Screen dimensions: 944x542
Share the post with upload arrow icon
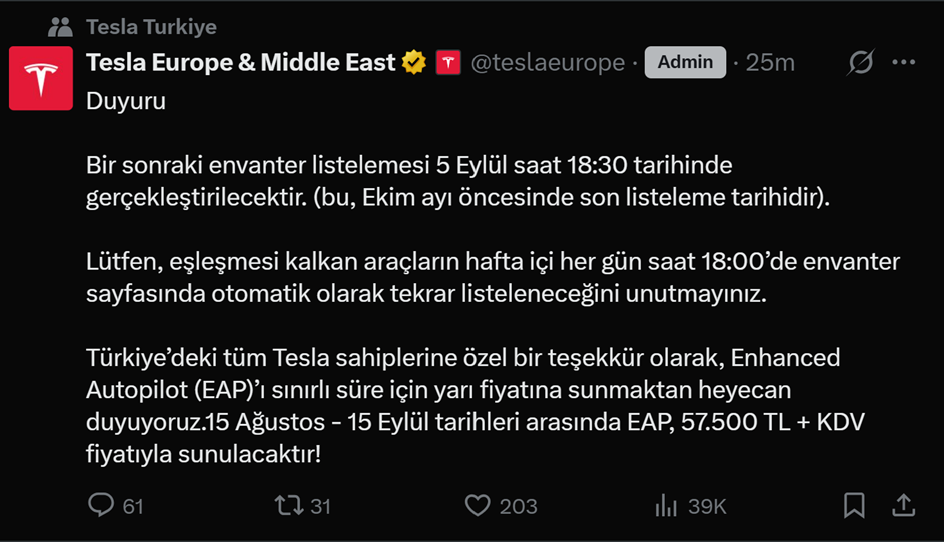click(x=903, y=505)
